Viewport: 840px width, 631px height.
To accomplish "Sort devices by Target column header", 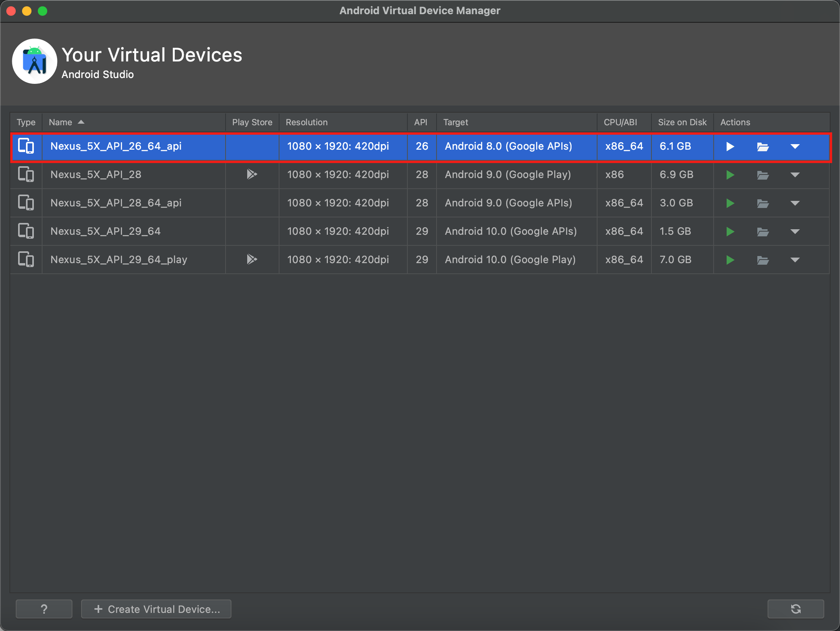I will 517,122.
